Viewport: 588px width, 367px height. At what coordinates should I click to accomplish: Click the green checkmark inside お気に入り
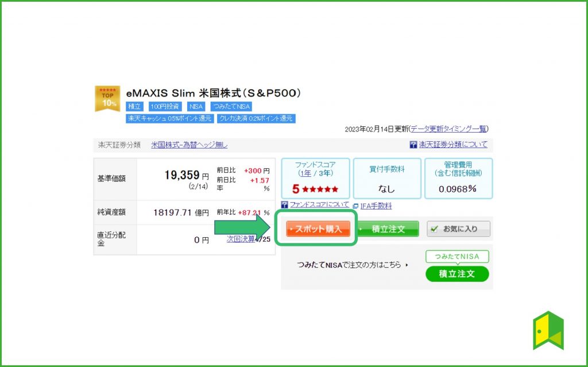pyautogui.click(x=434, y=228)
